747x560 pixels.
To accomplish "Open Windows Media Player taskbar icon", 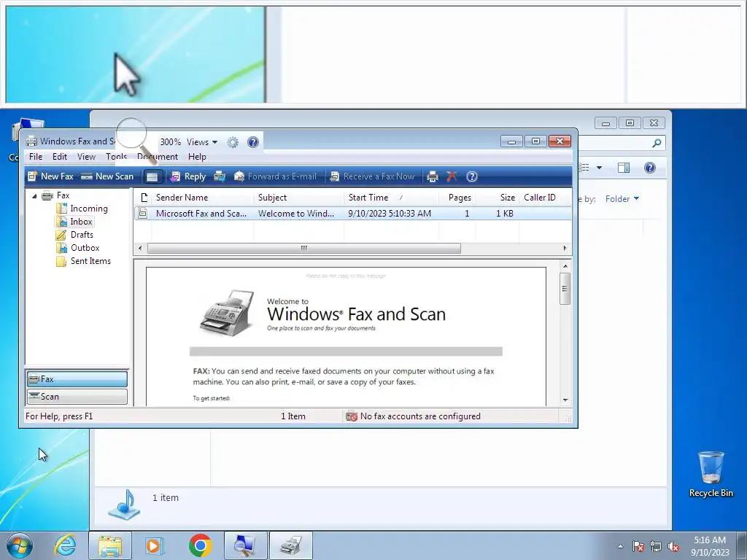I will (x=155, y=545).
